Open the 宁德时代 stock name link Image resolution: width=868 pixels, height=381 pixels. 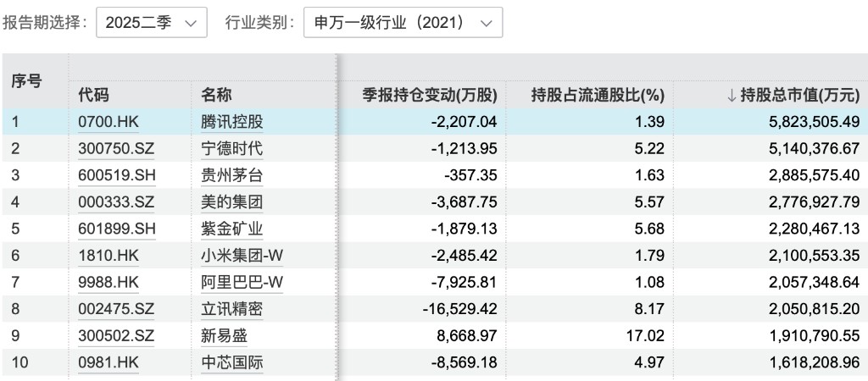pos(232,149)
